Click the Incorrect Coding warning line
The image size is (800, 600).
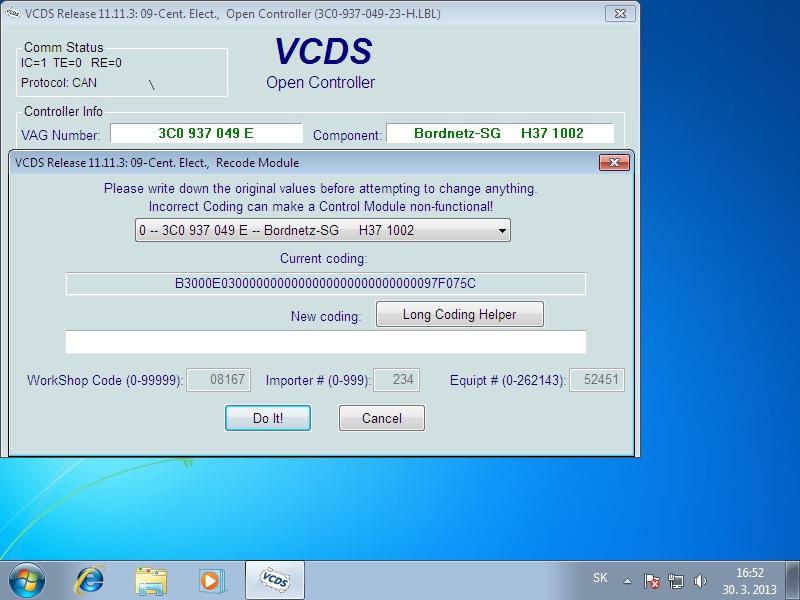click(321, 207)
